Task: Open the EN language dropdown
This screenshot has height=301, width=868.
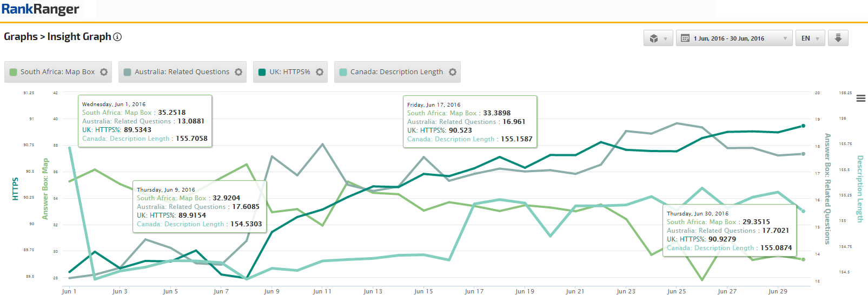Action: pos(810,38)
